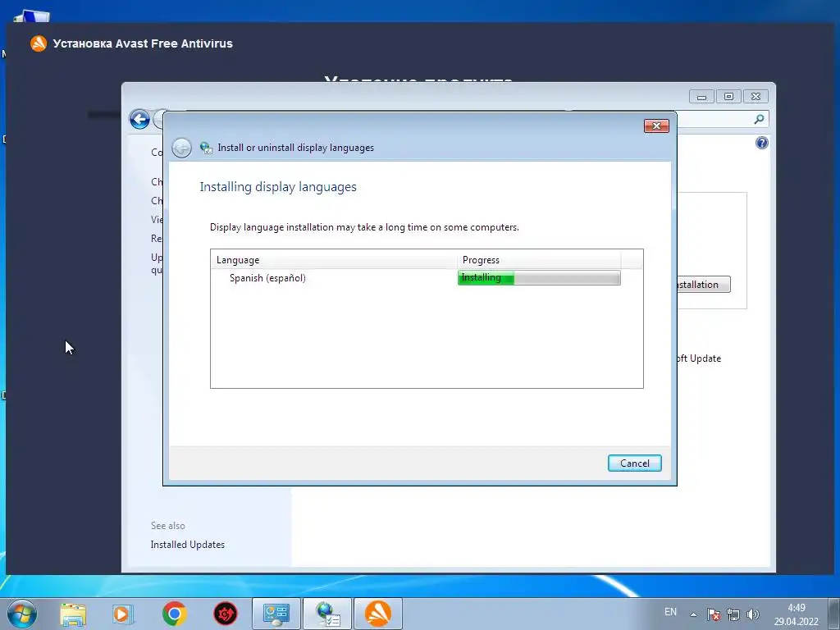Click the Spanish installing progress bar
This screenshot has width=840, height=630.
coord(539,277)
